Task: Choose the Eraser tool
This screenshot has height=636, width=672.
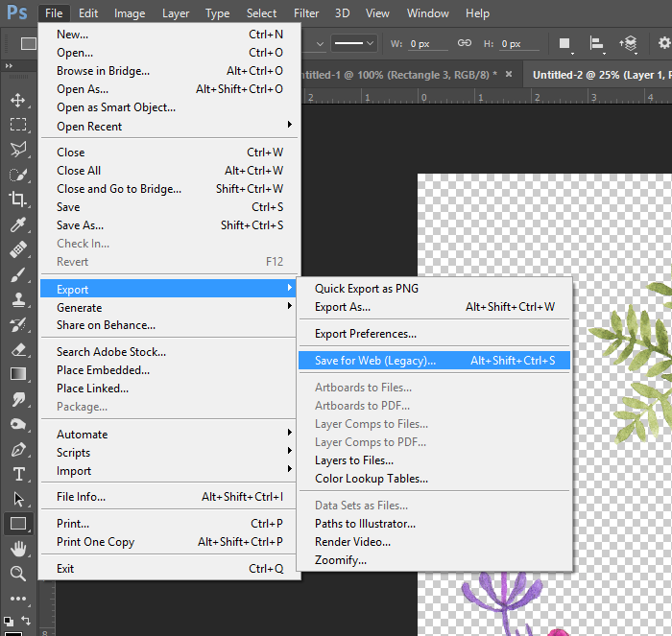Action: (17, 349)
